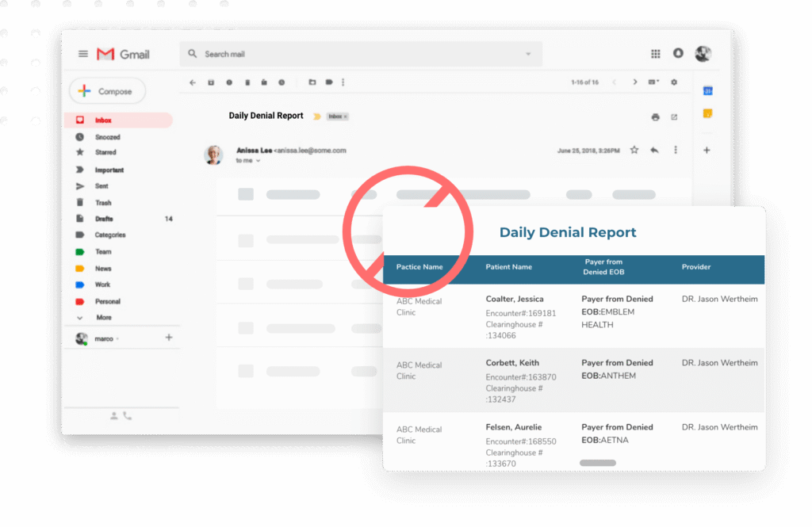
Task: Show chat contacts person icon
Action: click(x=114, y=416)
